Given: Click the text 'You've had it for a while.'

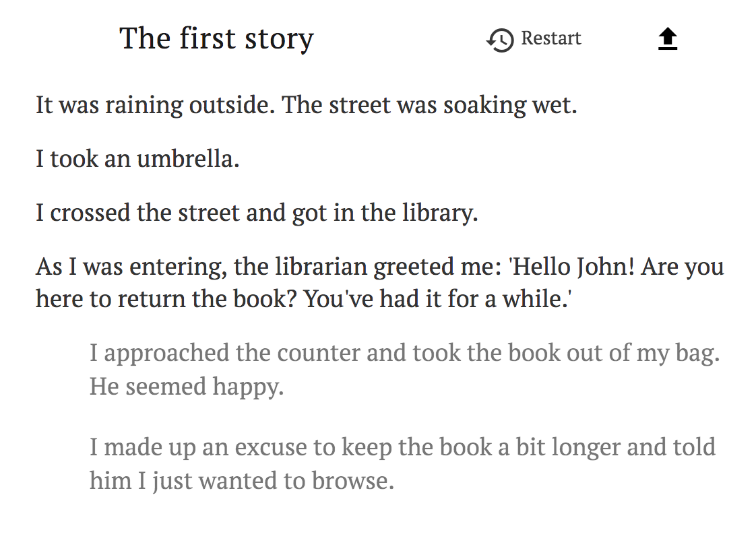Looking at the screenshot, I should (437, 298).
